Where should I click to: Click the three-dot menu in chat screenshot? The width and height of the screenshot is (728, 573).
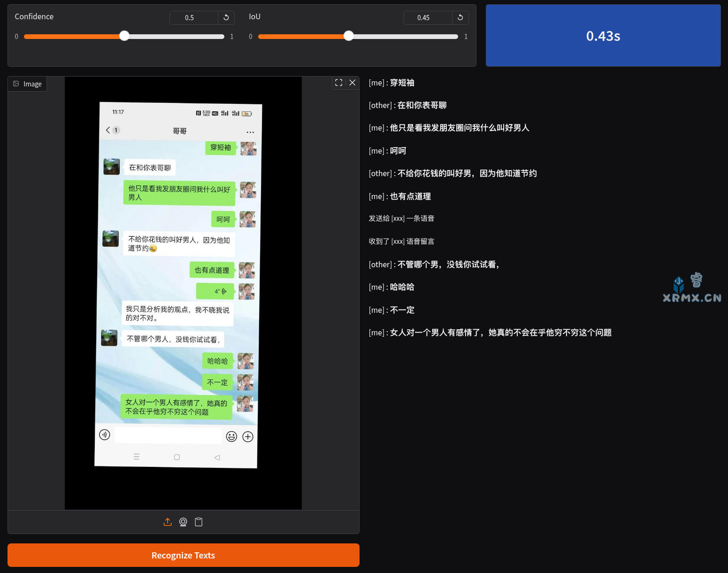[x=250, y=132]
